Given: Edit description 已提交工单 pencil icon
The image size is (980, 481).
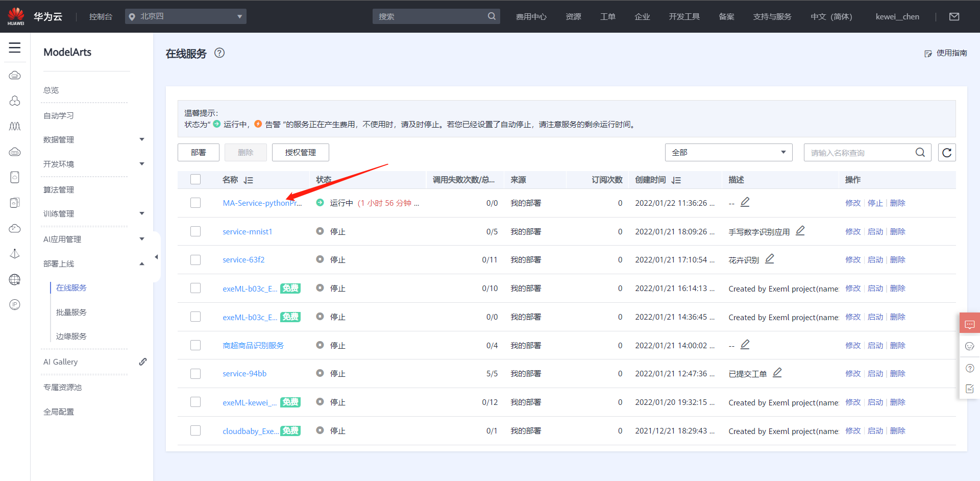Looking at the screenshot, I should 777,373.
